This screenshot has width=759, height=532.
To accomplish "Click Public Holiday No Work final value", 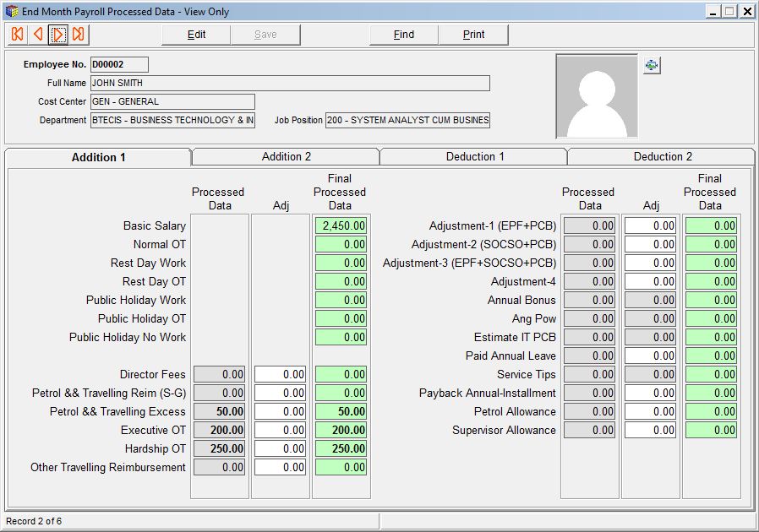I will [341, 337].
